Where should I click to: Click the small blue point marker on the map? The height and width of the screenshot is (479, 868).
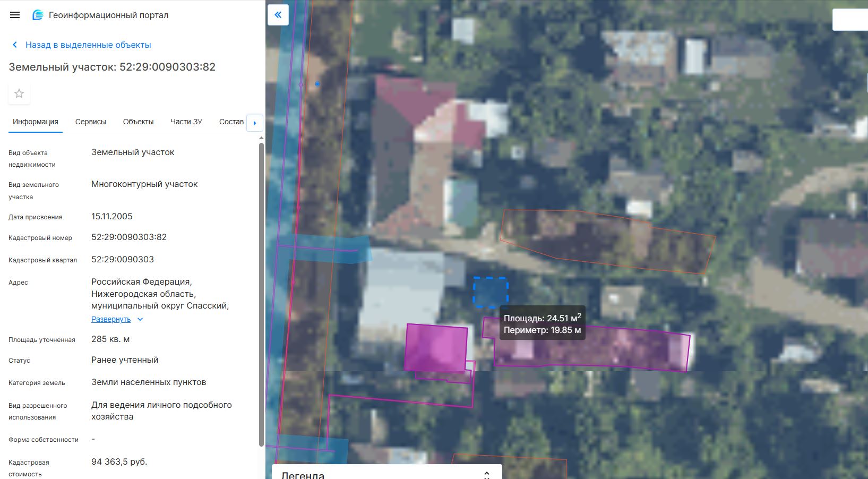tap(317, 84)
